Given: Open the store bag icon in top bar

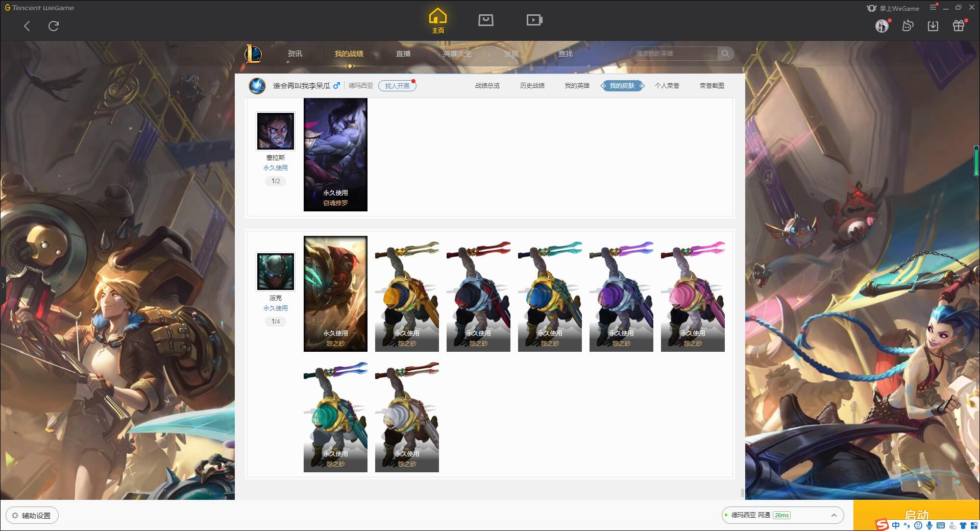Looking at the screenshot, I should coord(486,20).
